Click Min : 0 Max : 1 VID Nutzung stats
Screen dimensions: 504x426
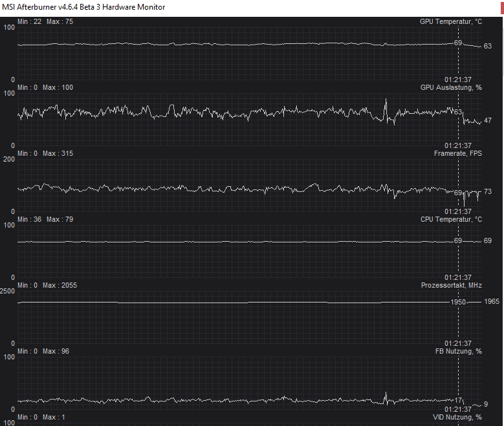click(x=41, y=417)
